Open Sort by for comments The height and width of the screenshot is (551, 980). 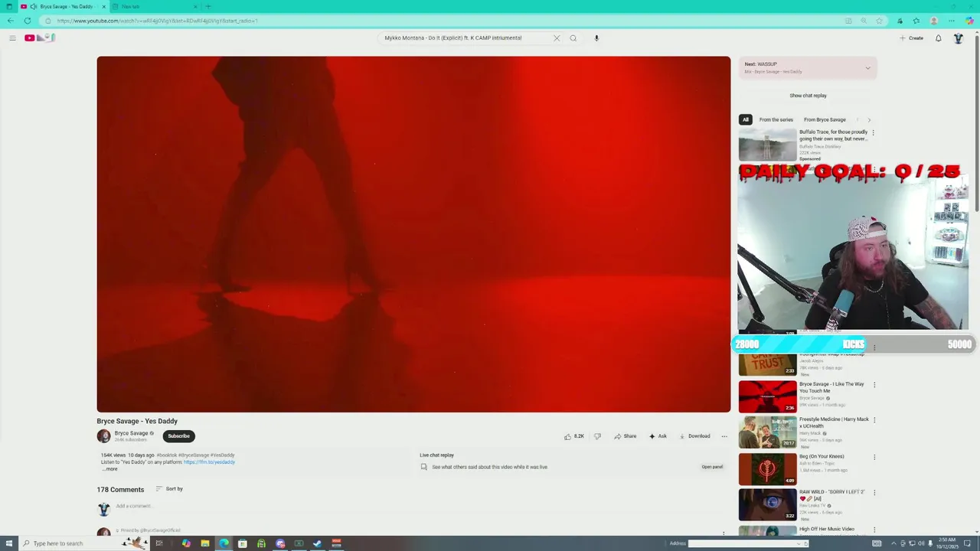(169, 489)
